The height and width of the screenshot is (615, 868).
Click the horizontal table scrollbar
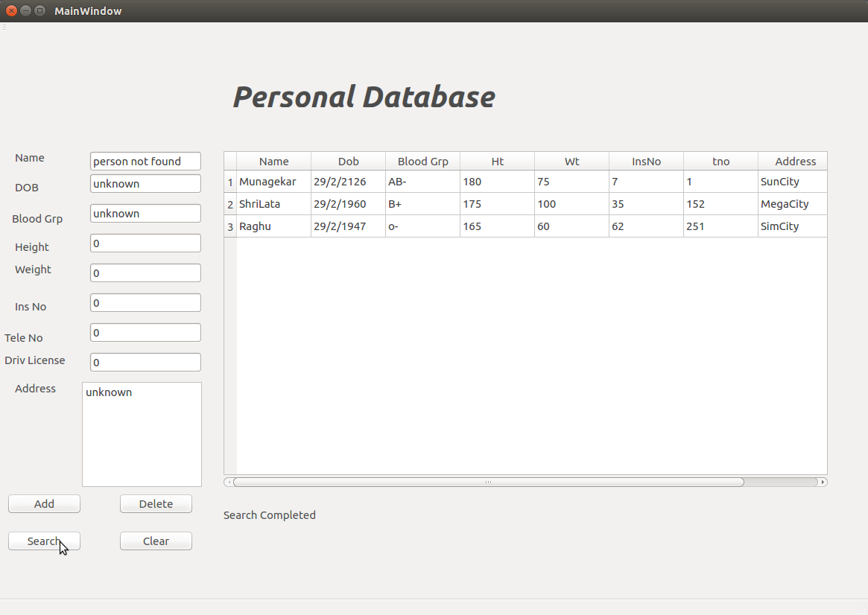coord(488,482)
